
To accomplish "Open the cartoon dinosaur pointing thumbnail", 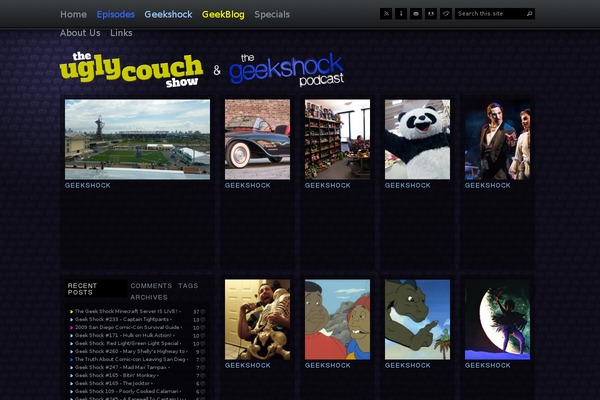I will 417,320.
